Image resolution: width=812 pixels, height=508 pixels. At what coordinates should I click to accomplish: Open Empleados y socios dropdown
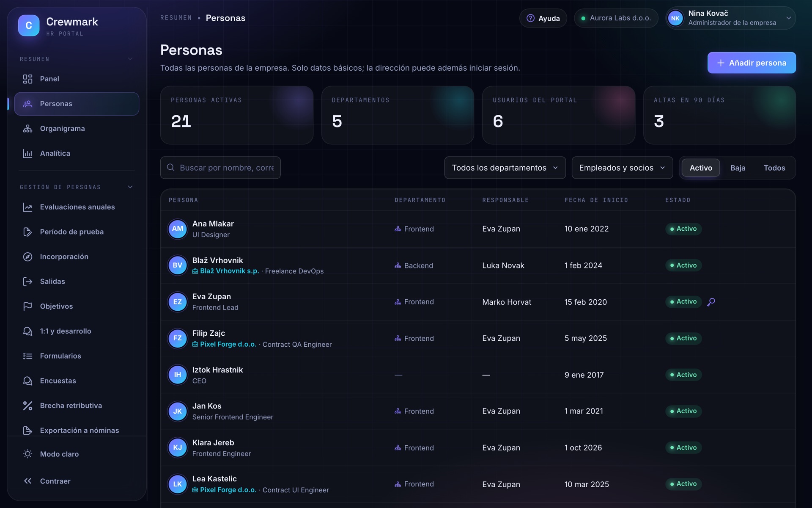click(x=622, y=168)
